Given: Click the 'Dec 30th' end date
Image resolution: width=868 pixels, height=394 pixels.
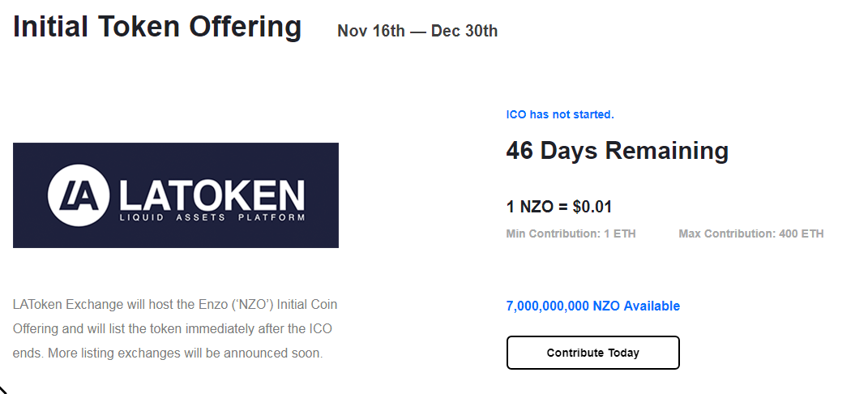Looking at the screenshot, I should pos(464,32).
